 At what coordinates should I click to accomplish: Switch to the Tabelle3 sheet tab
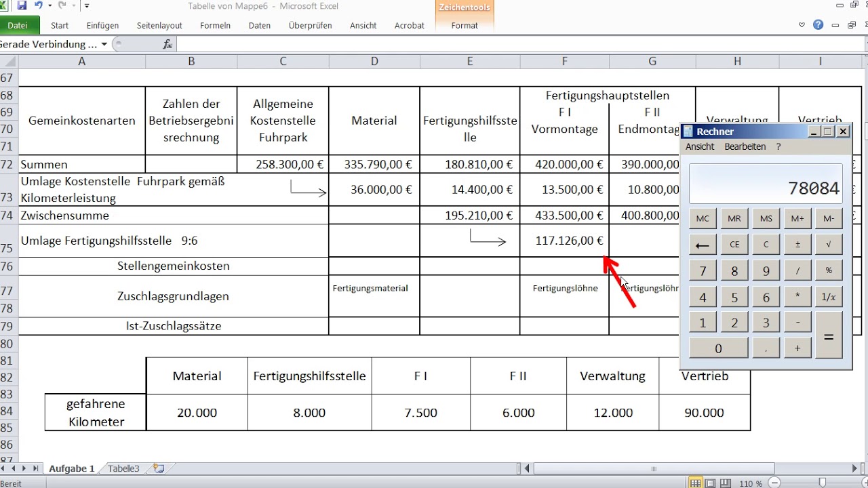123,468
